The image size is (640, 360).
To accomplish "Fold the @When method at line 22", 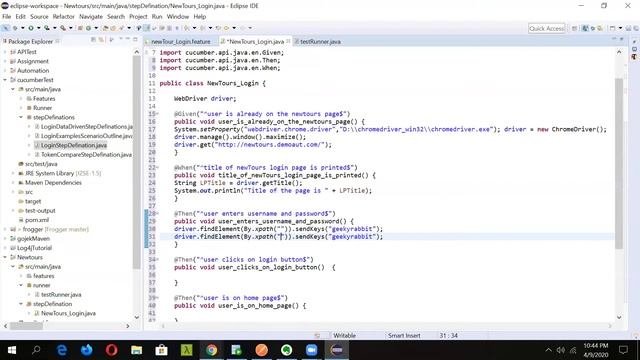I will 158,167.
